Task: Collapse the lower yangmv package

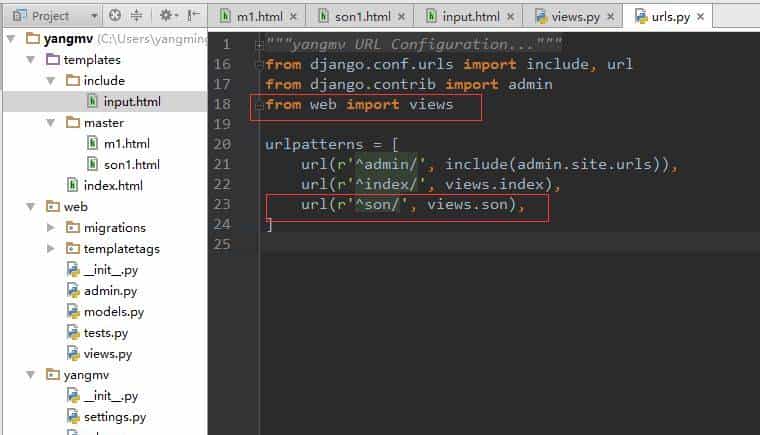Action: tap(31, 375)
